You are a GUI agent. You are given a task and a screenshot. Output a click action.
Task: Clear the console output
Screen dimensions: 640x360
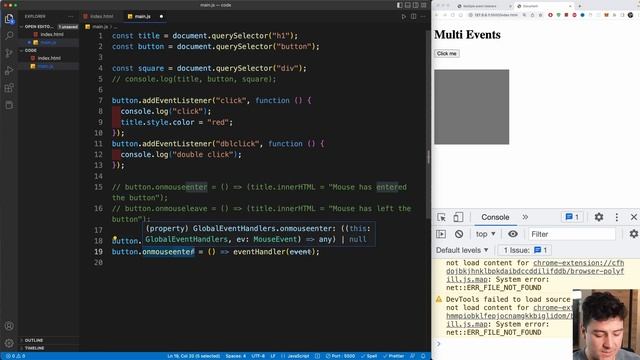[459, 234]
